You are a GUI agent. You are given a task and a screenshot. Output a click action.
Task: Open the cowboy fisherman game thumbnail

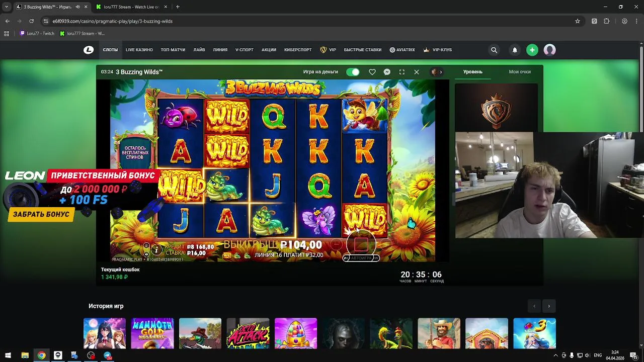[x=439, y=333]
